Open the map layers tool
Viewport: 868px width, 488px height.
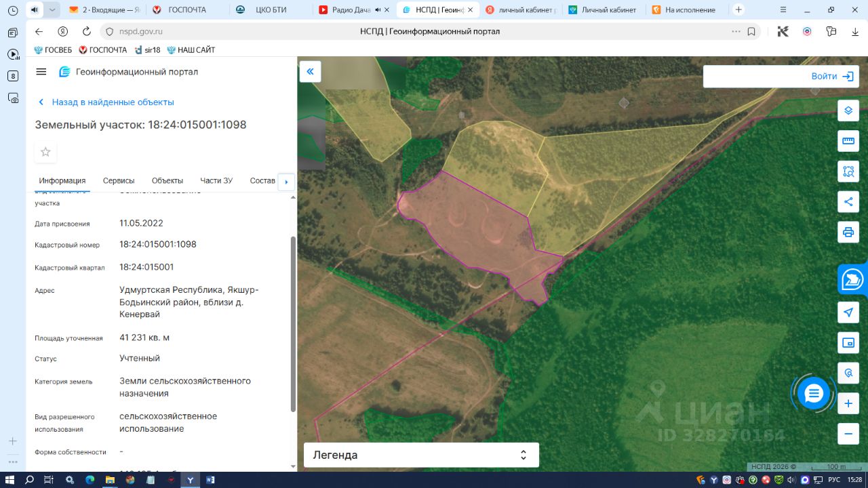848,110
